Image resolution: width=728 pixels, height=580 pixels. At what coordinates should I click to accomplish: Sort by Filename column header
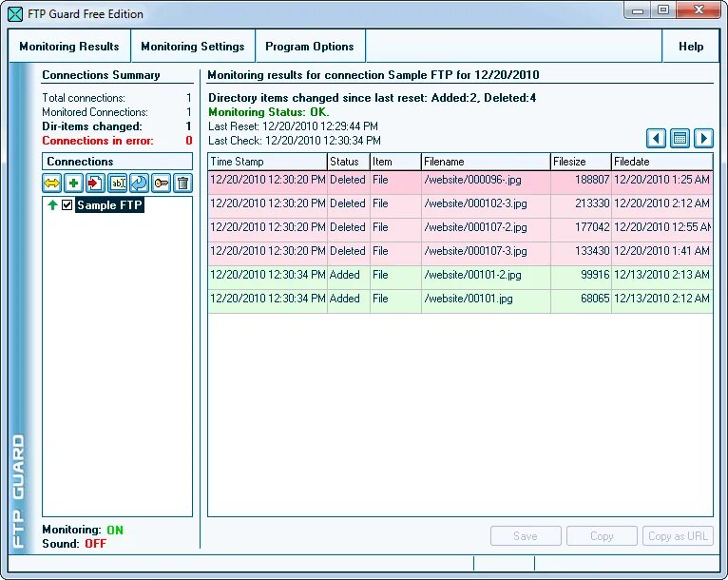tap(486, 162)
